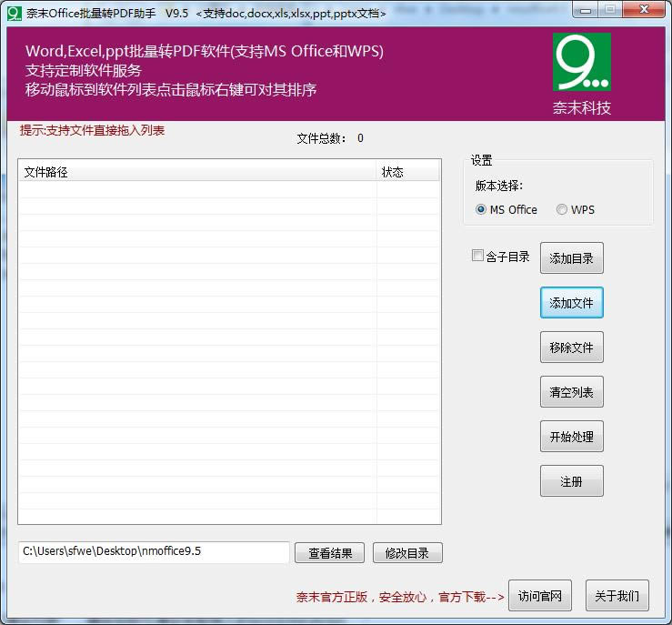Click the 奈末官方正版 download notice text

pyautogui.click(x=400, y=597)
